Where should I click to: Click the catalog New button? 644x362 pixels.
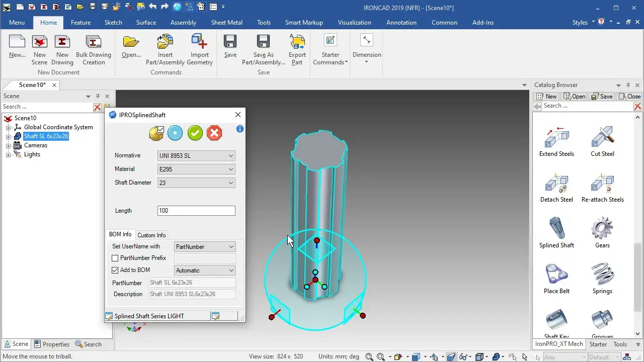[x=546, y=97]
